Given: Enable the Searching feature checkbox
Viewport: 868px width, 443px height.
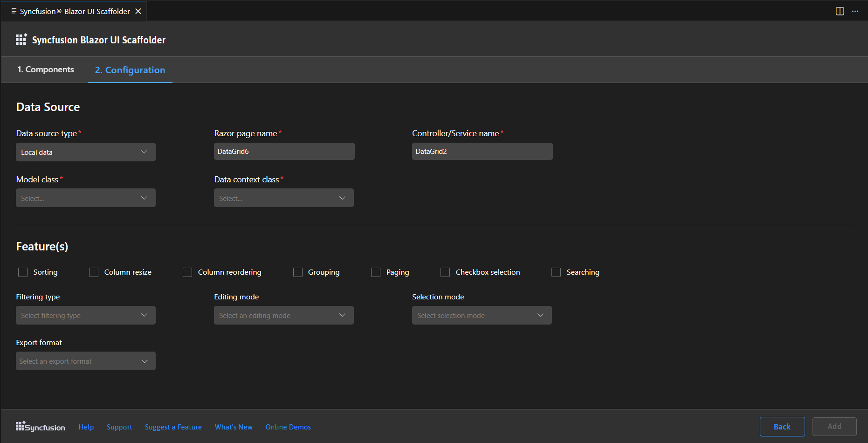Looking at the screenshot, I should 556,272.
